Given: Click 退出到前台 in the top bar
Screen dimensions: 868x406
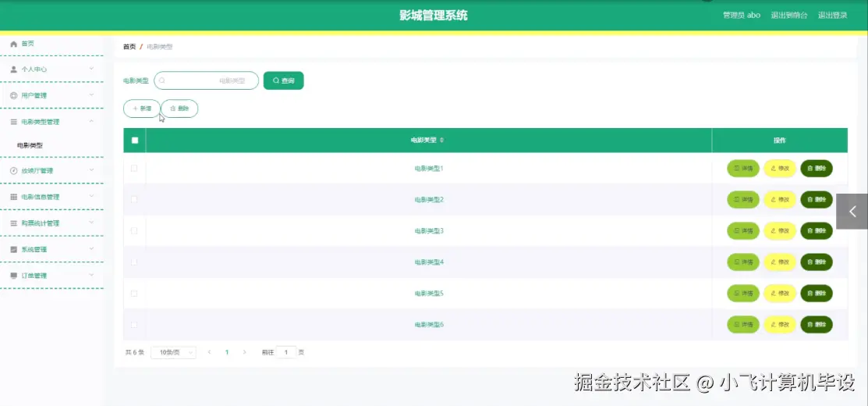Looking at the screenshot, I should 788,16.
